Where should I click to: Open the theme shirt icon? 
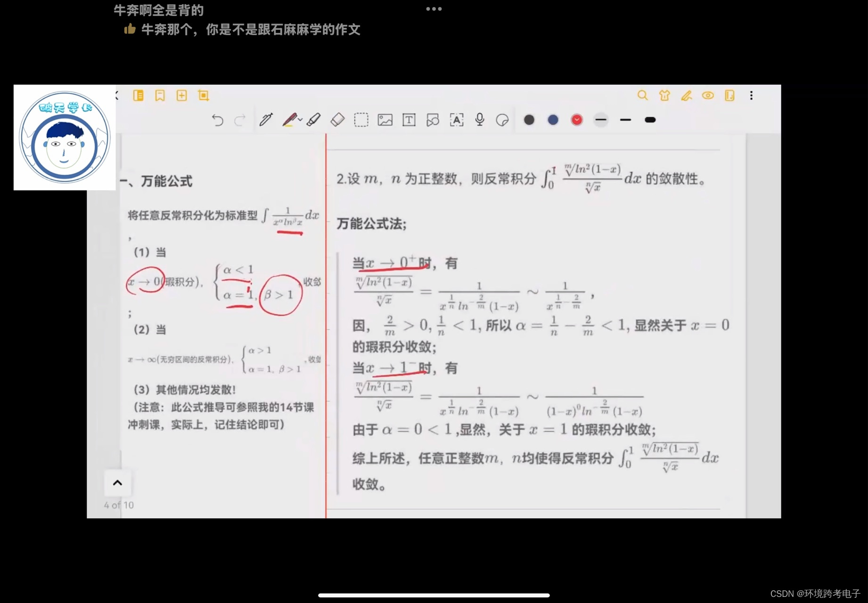pos(664,96)
